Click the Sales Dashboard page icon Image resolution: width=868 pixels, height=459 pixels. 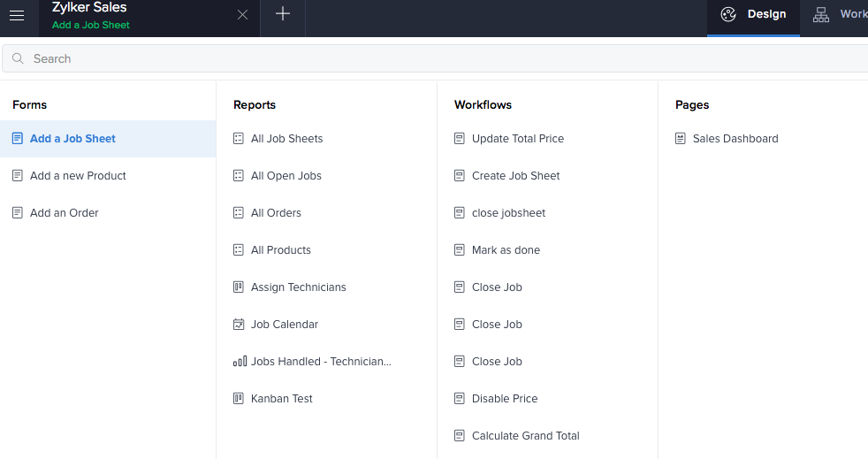click(x=681, y=139)
